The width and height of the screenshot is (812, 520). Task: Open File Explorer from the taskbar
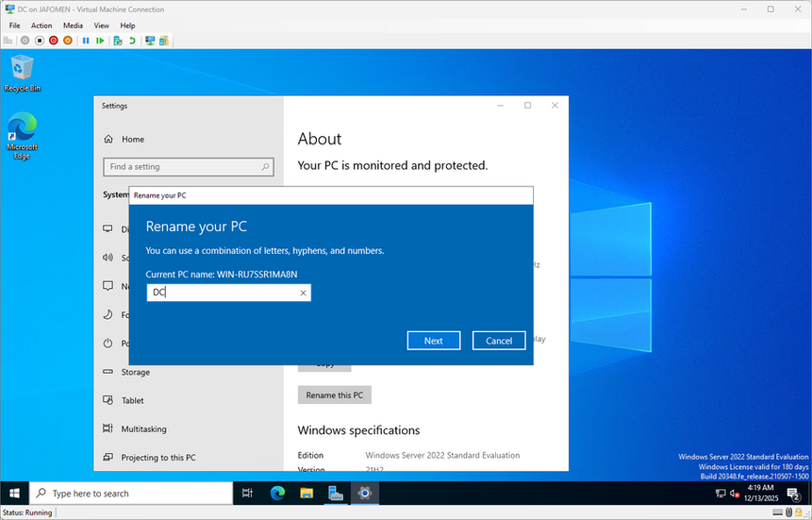click(x=307, y=493)
